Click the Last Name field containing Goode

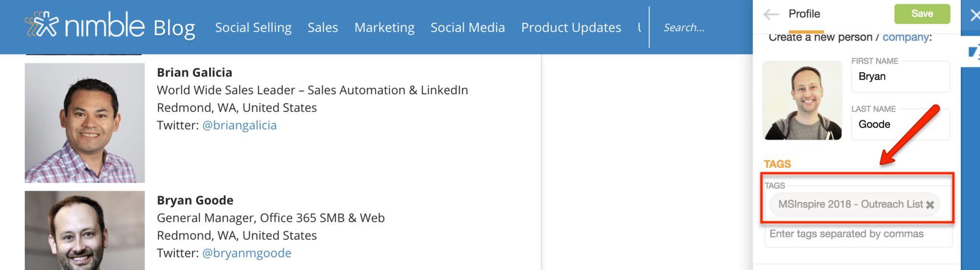pos(900,125)
